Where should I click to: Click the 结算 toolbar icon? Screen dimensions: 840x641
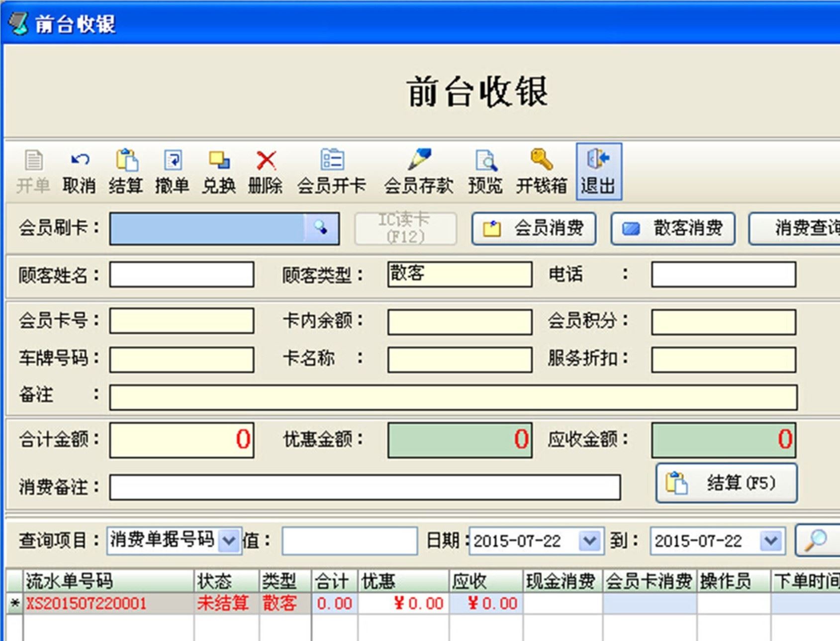[126, 160]
